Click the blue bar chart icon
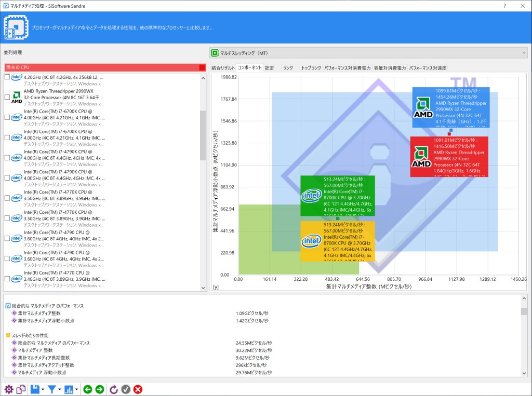 coord(69,389)
